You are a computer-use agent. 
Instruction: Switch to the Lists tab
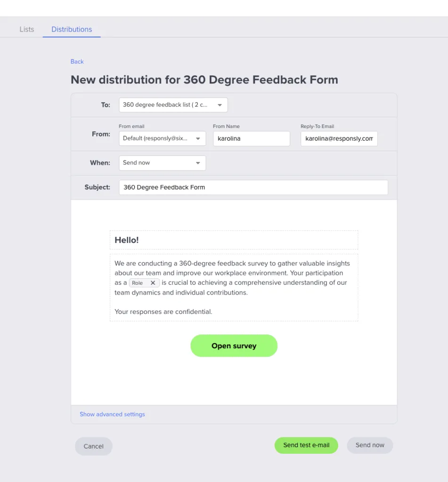[x=27, y=29]
